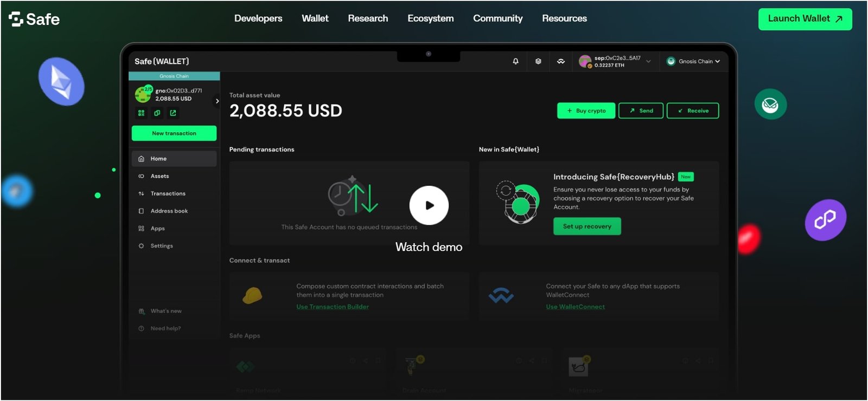This screenshot has height=401, width=868.
Task: Expand the connected wallet account dropdown
Action: pyautogui.click(x=648, y=61)
